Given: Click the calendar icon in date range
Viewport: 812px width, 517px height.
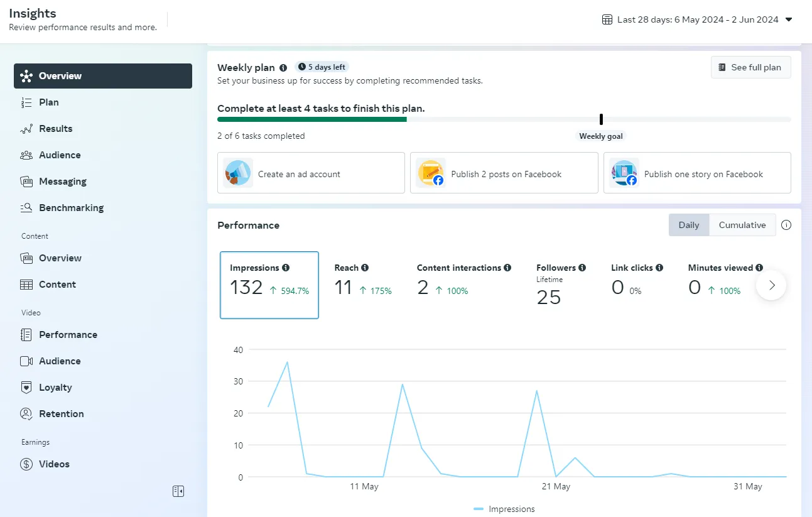Looking at the screenshot, I should click(607, 19).
